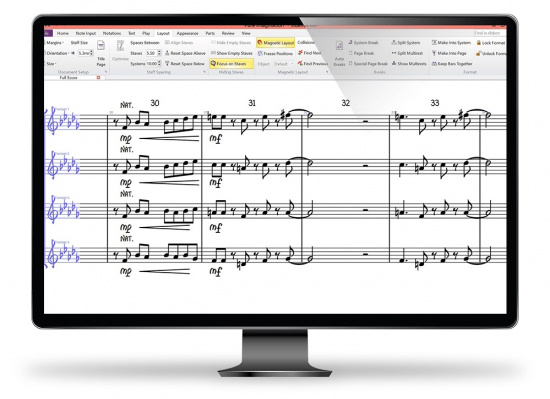
Task: Open Magnetic Layout group dialog launcher
Action: [x=327, y=72]
